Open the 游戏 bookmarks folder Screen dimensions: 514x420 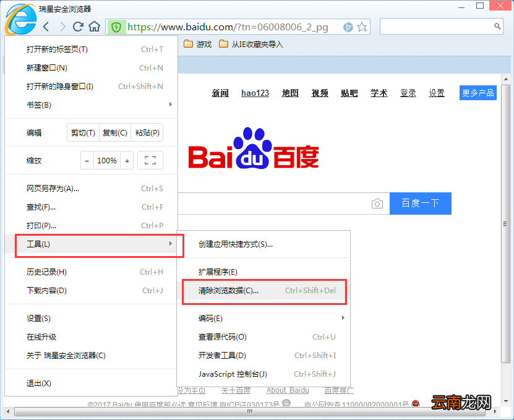coord(198,45)
